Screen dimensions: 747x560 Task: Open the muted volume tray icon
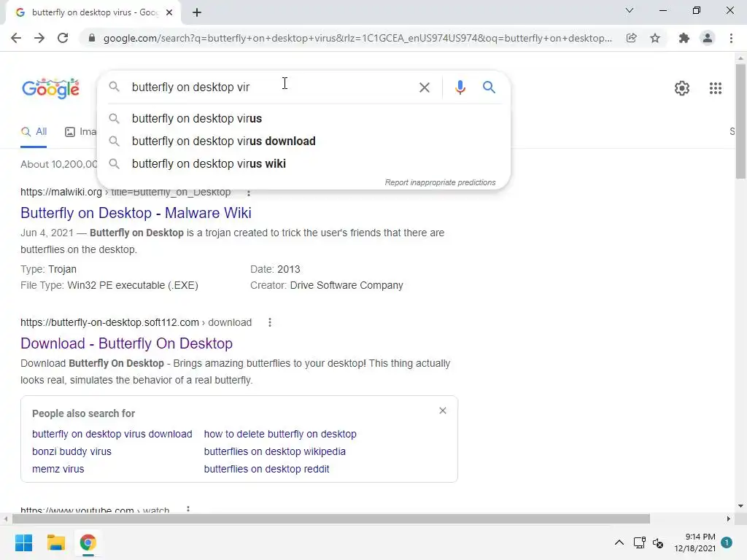click(x=658, y=542)
